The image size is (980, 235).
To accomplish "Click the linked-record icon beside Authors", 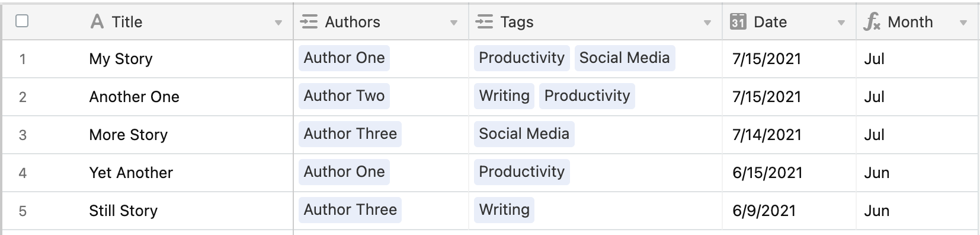I will [x=309, y=22].
